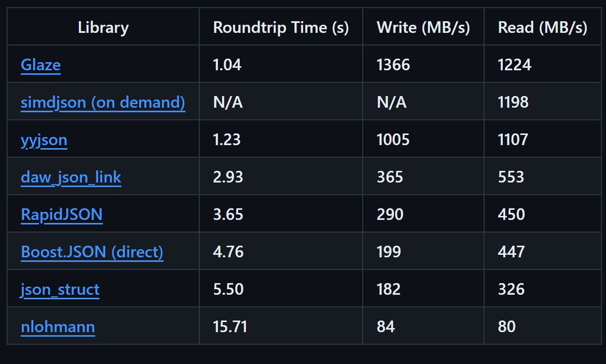This screenshot has width=606, height=364.
Task: Click yyjson write speed 1005 cell
Action: (423, 139)
